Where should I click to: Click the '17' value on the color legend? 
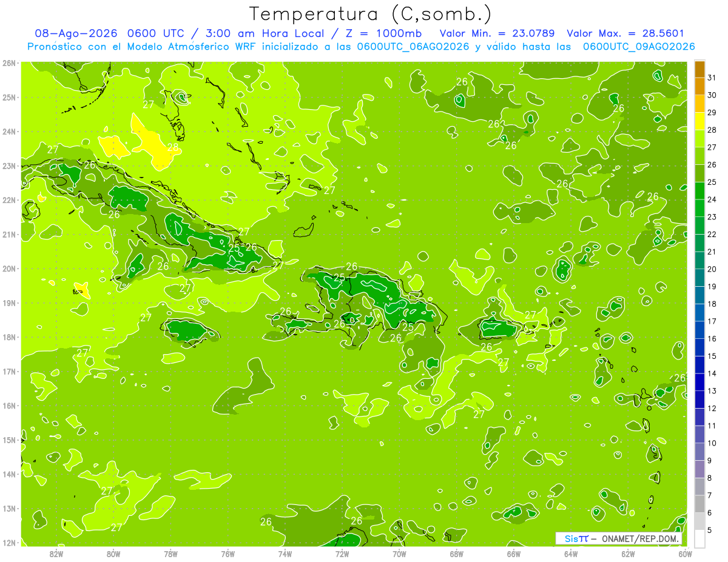tap(712, 321)
